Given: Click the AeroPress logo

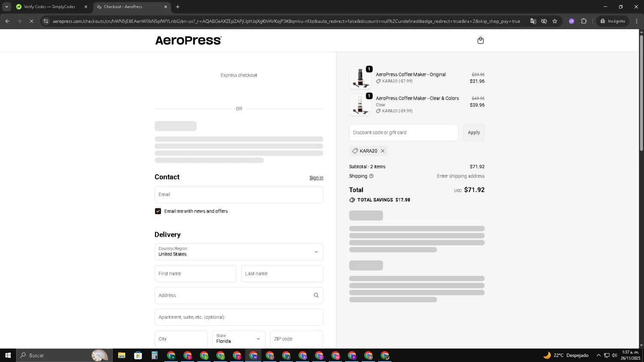Looking at the screenshot, I should [188, 40].
